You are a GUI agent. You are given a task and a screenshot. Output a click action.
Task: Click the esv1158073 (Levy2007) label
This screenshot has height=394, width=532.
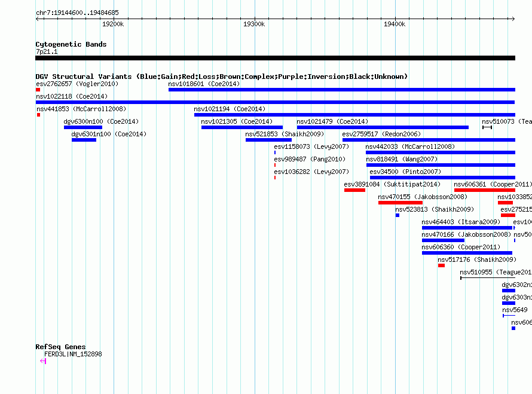click(x=311, y=146)
